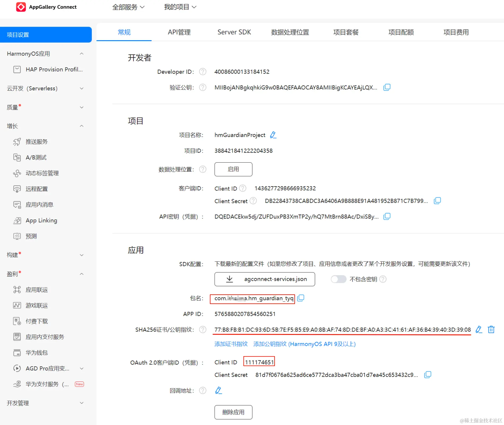
Task: Switch to the 数据处理位置 tab
Action: (x=290, y=32)
